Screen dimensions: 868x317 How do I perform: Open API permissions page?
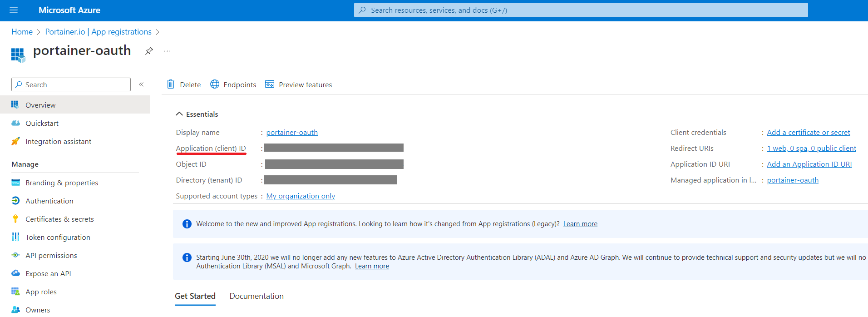pyautogui.click(x=51, y=255)
